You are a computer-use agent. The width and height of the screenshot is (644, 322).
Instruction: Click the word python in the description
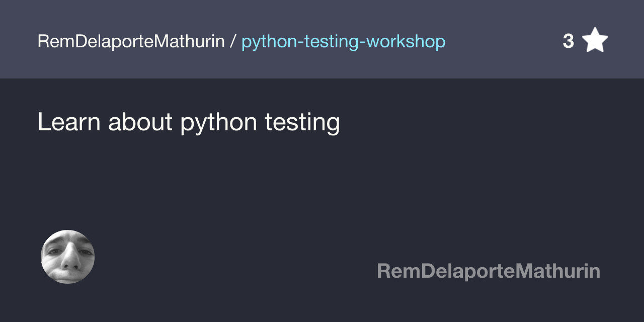click(x=219, y=123)
